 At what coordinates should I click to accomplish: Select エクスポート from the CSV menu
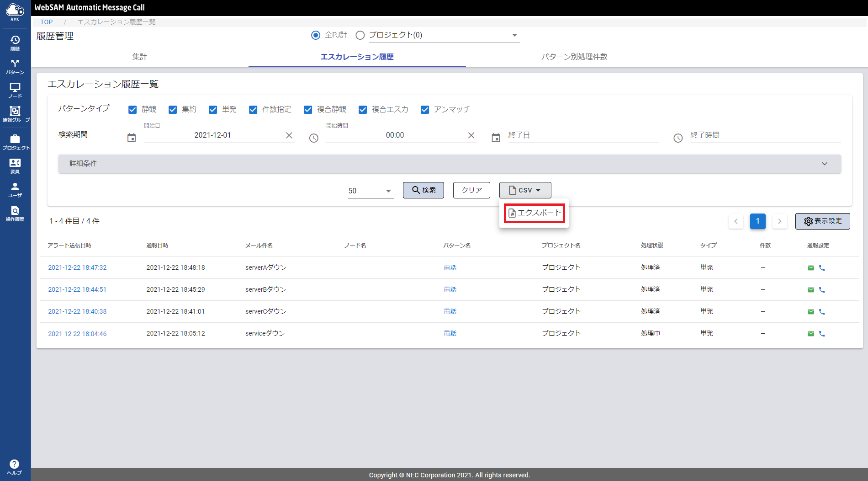tap(535, 213)
